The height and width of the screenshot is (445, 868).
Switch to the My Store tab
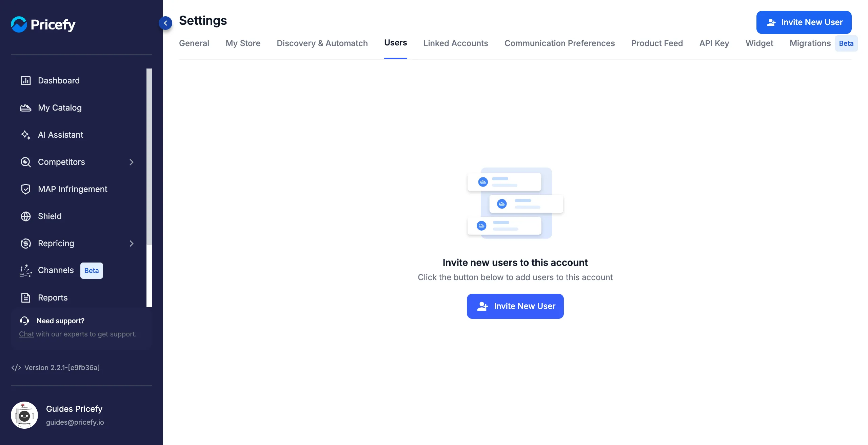point(243,43)
